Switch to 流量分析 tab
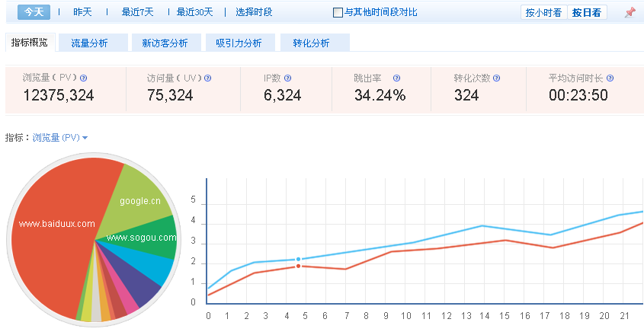This screenshot has height=332, width=644. coord(93,43)
